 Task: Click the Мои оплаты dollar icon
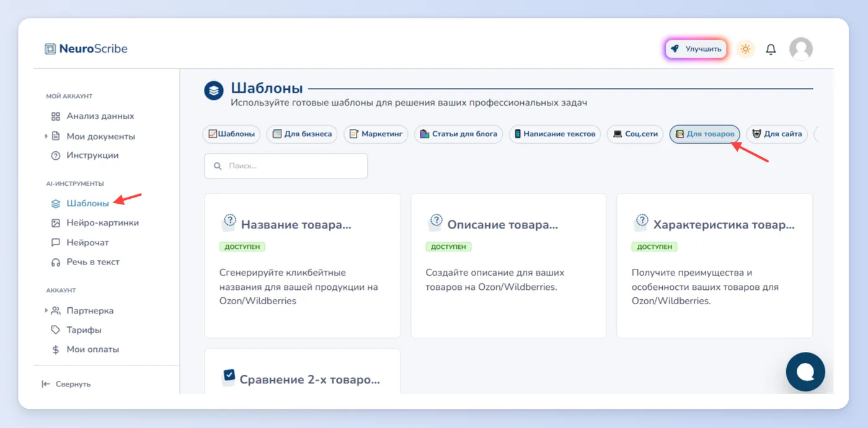(56, 349)
